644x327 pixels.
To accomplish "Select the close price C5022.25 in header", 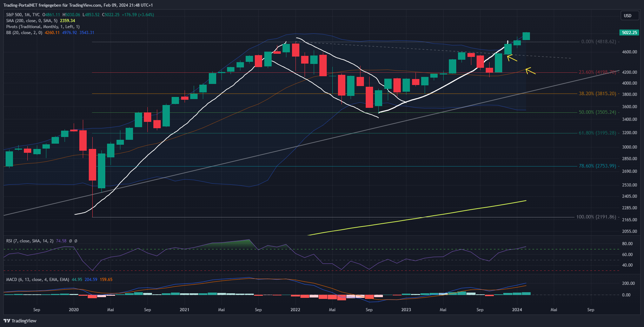I will (x=111, y=15).
